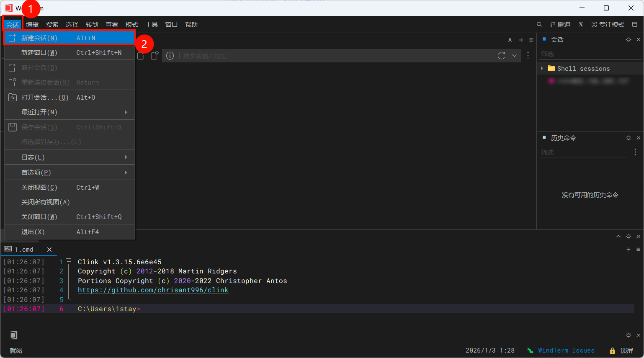Expand the 首选项 preferences submenu
Image resolution: width=644 pixels, height=358 pixels.
point(126,173)
